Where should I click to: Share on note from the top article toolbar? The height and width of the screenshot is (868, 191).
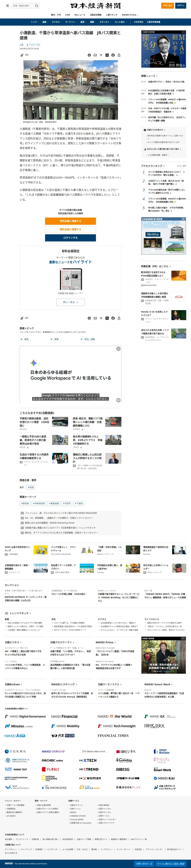click(x=101, y=55)
